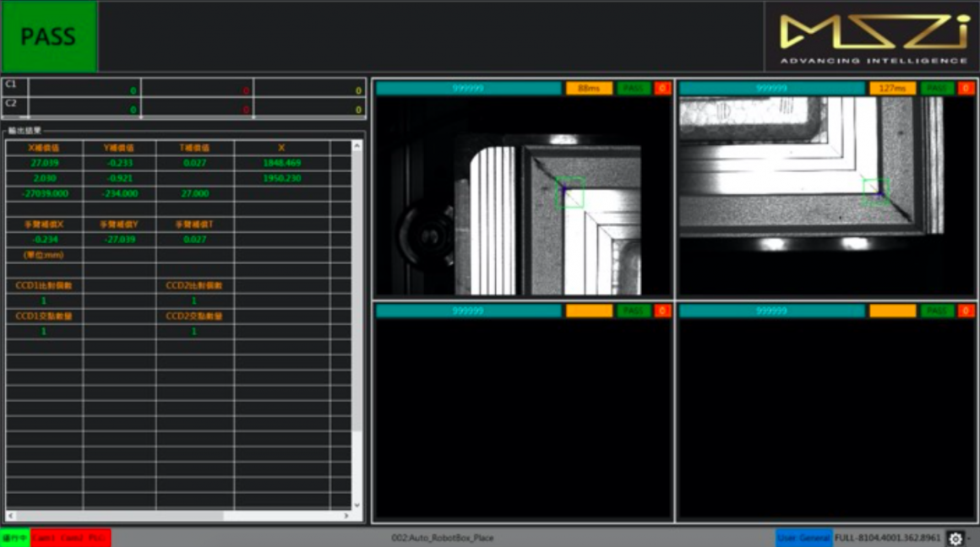980x547 pixels.
Task: Click the MSZi logo in the top right
Action: 874,34
